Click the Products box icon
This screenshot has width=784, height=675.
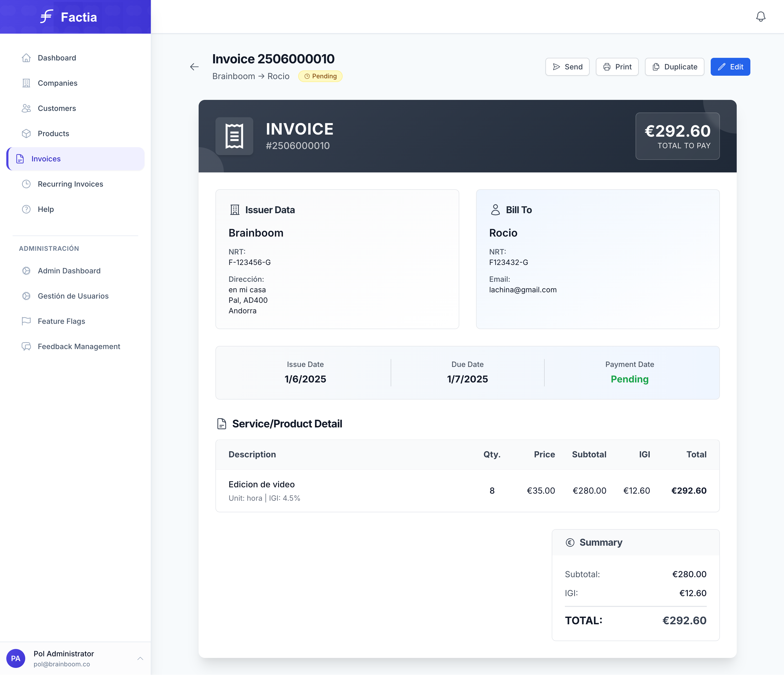(x=26, y=133)
